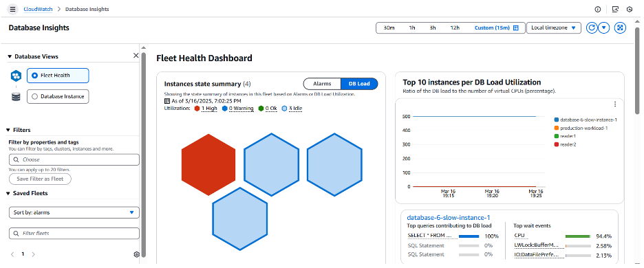Choose the Custom (15m) time range
Viewport: 644px width, 268px height.
tap(497, 27)
